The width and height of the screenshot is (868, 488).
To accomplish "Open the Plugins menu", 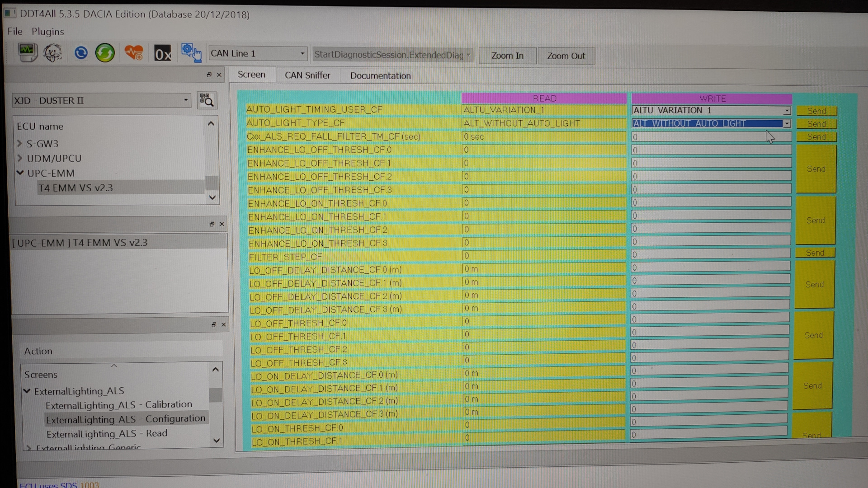I will pos(47,32).
